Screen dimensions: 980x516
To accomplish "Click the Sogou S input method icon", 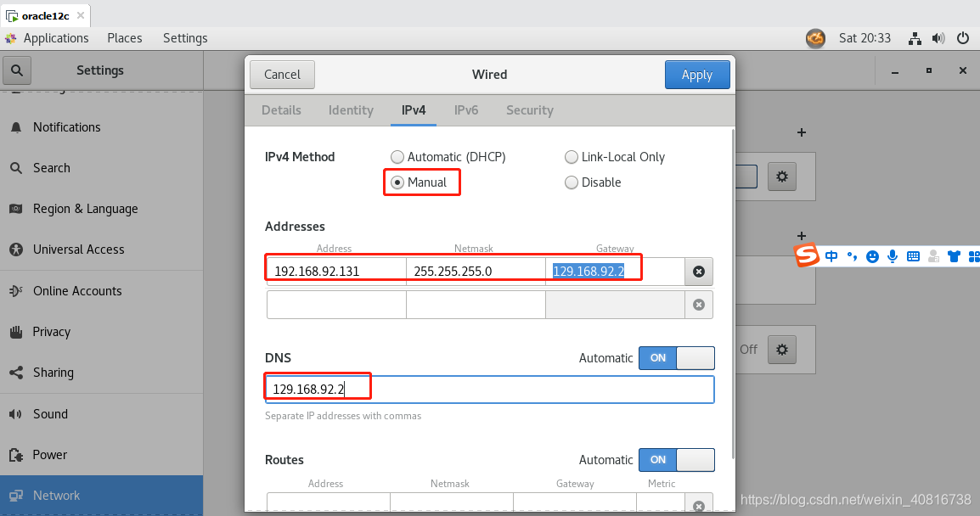I will [807, 255].
